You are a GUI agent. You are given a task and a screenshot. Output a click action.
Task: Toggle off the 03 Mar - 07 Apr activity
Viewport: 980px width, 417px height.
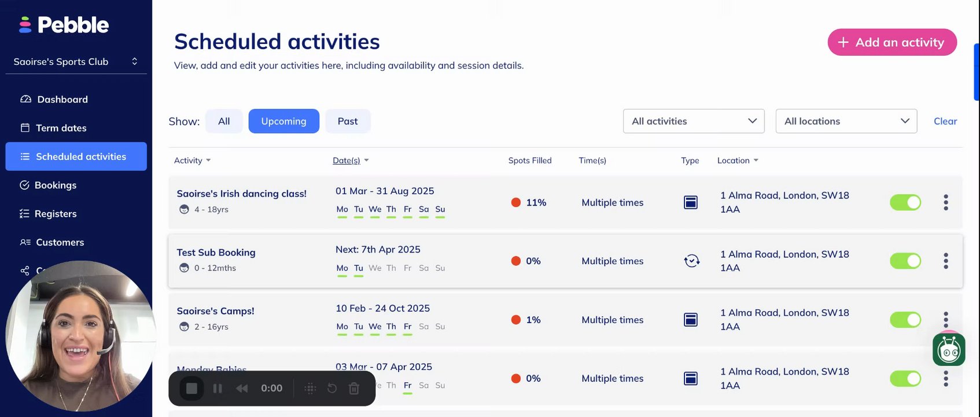905,379
